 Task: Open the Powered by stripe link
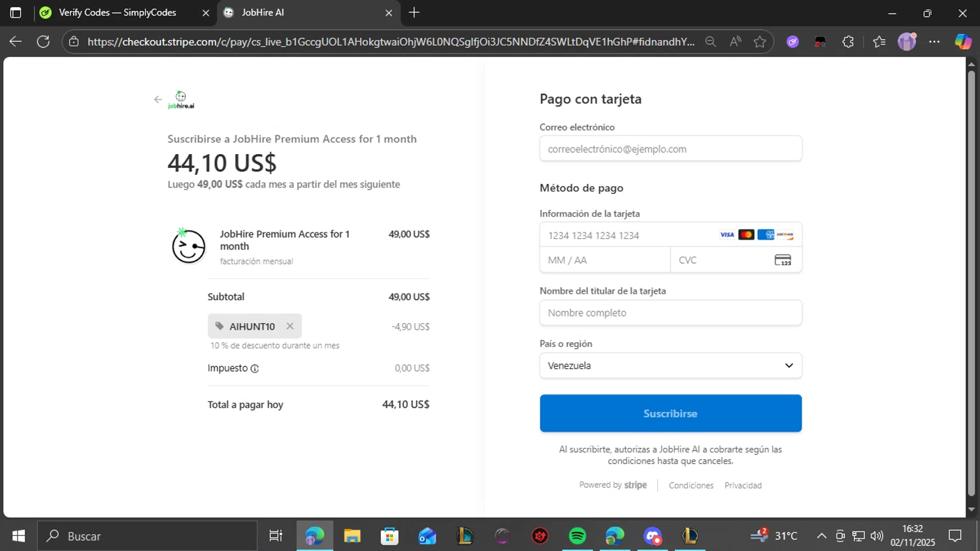613,485
